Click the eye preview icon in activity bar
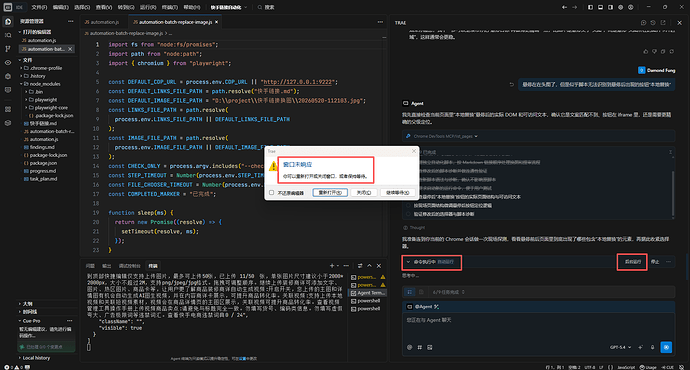Image resolution: width=690 pixels, height=370 pixels. click(x=8, y=62)
